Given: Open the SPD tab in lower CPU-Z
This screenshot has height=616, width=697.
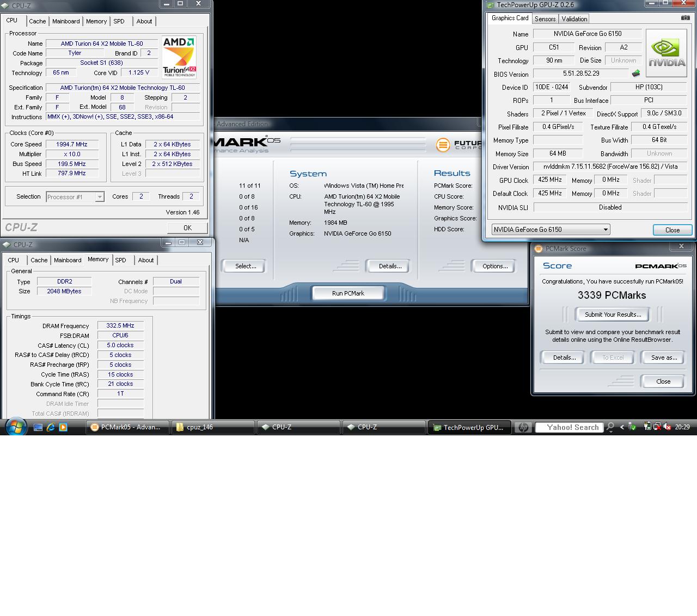Looking at the screenshot, I should tap(121, 260).
